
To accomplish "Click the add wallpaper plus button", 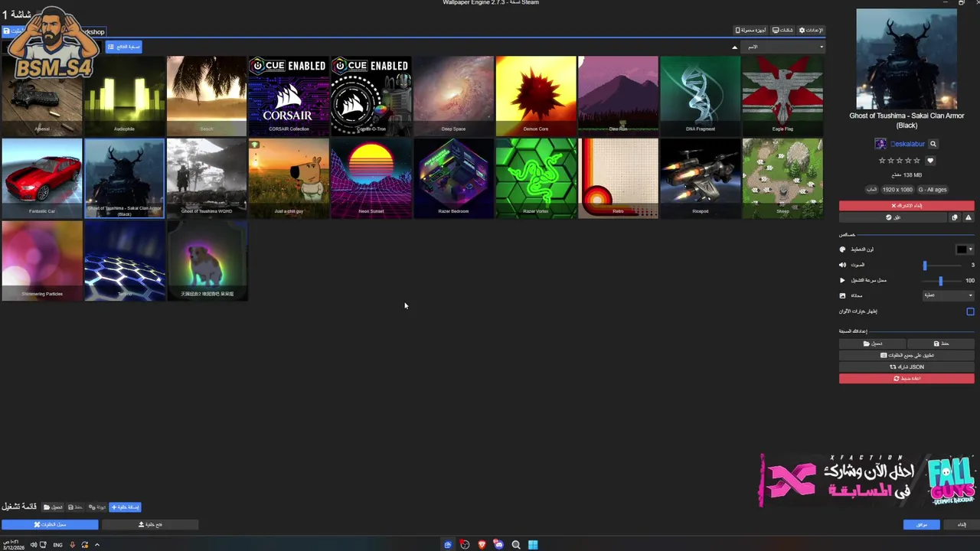I will click(125, 507).
